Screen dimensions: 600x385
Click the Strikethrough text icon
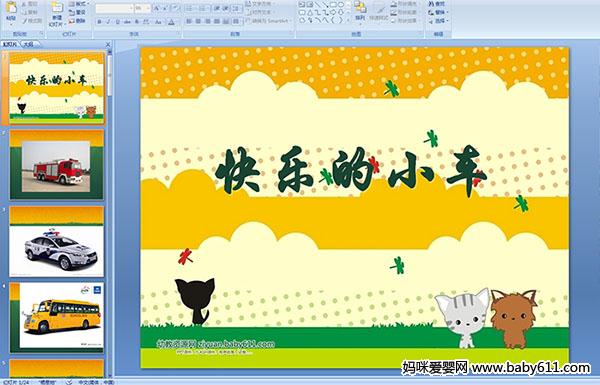pyautogui.click(x=127, y=22)
